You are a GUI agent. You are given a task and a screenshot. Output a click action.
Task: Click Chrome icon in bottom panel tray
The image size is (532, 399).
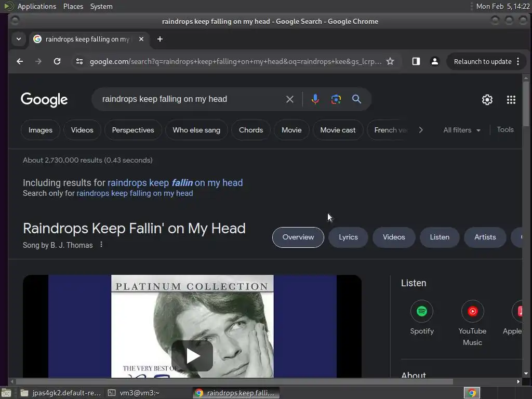[x=472, y=393]
